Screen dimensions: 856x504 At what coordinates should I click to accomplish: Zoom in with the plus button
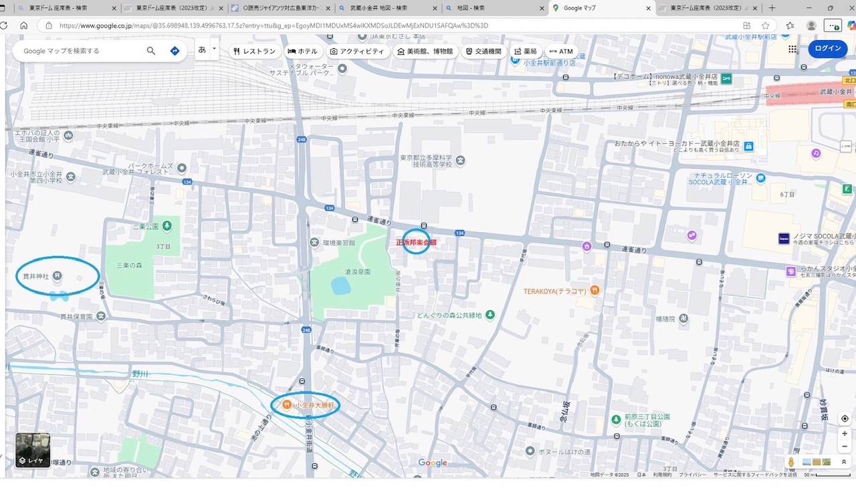(x=845, y=434)
